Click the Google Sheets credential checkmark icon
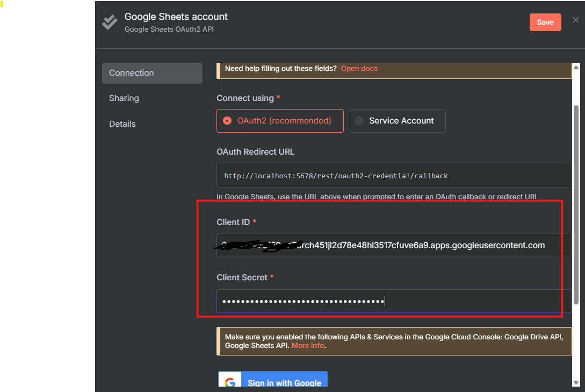The height and width of the screenshot is (392, 585). click(110, 23)
